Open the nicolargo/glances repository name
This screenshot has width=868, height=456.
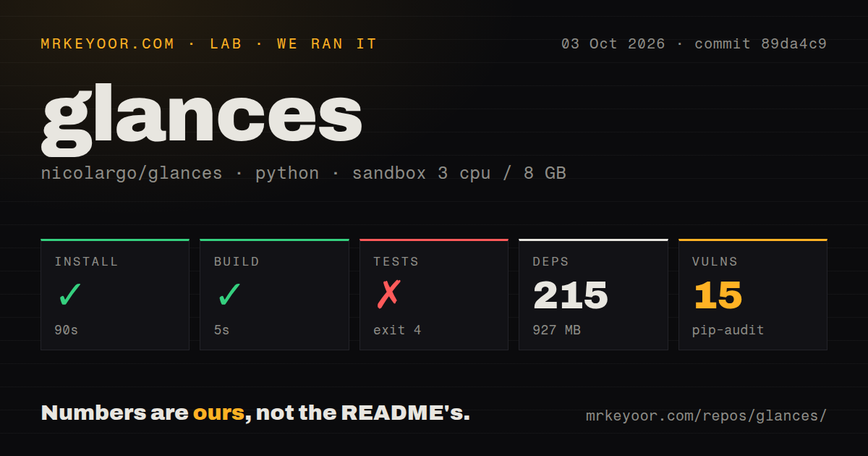pyautogui.click(x=132, y=174)
